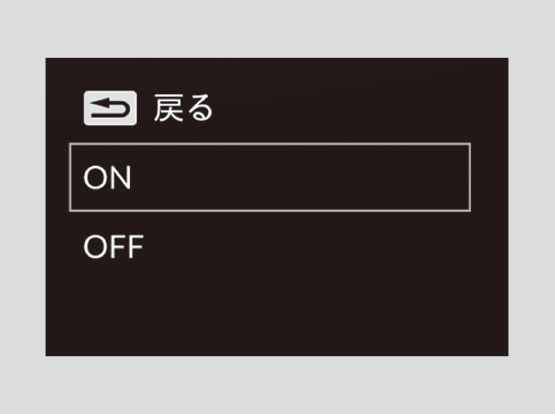Click the back arrow icon
Image resolution: width=555 pixels, height=414 pixels.
[x=110, y=108]
